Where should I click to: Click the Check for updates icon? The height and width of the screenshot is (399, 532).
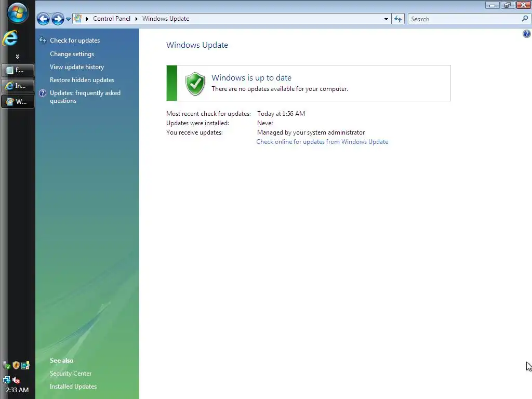tap(43, 41)
